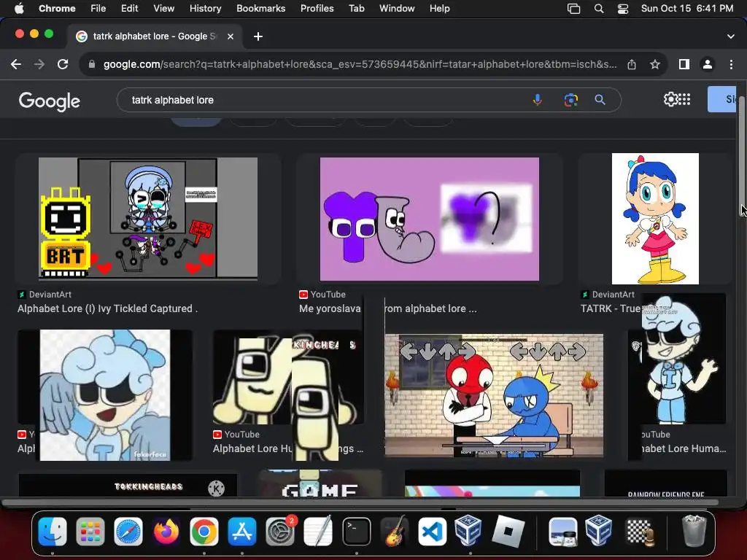Open the Edit menu

point(129,8)
